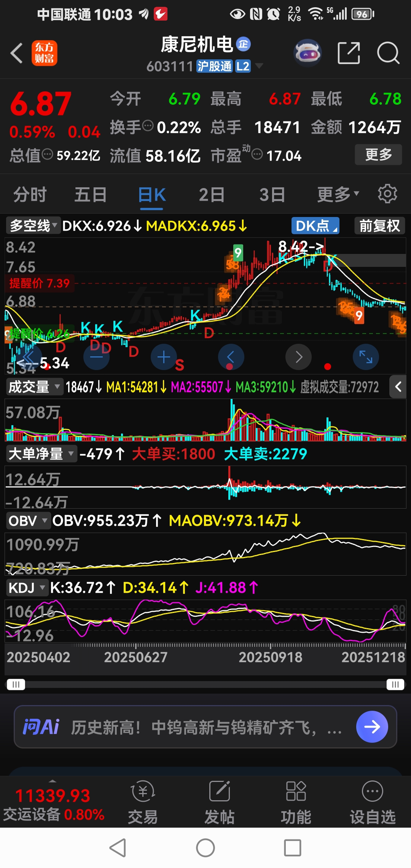Switch to 五日 tab
This screenshot has width=411, height=868.
[x=91, y=195]
